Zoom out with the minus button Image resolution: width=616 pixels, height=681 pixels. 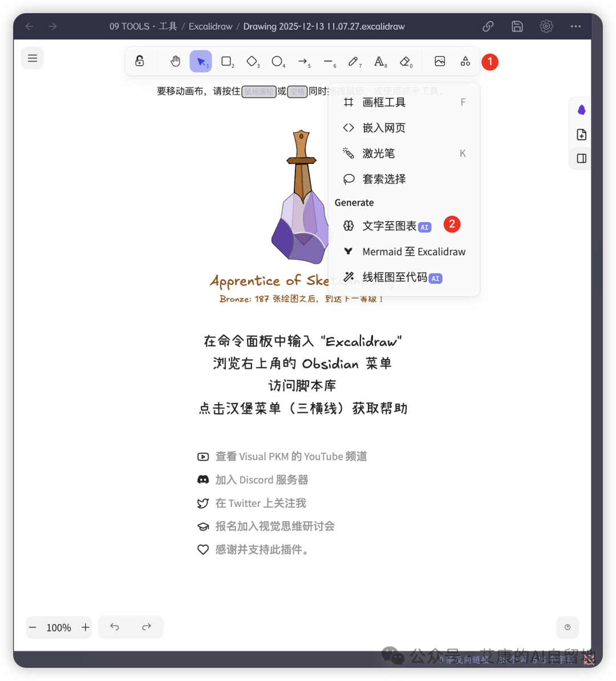click(33, 627)
